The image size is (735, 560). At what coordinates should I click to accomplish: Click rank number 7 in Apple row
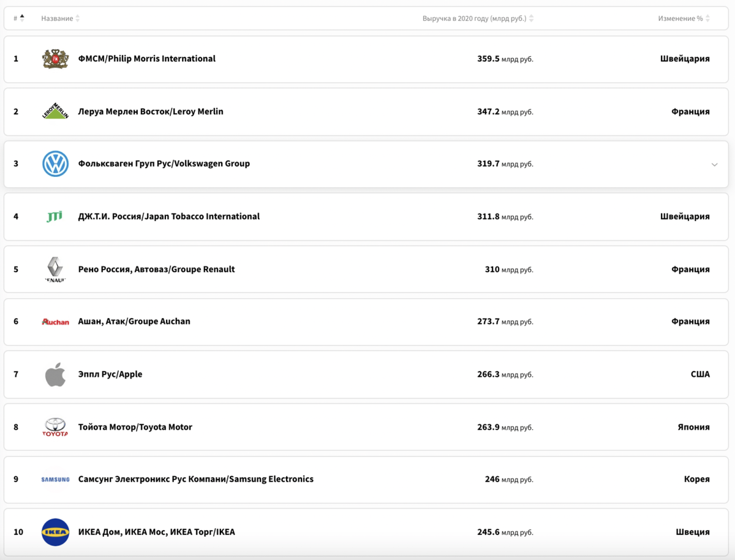coord(16,374)
